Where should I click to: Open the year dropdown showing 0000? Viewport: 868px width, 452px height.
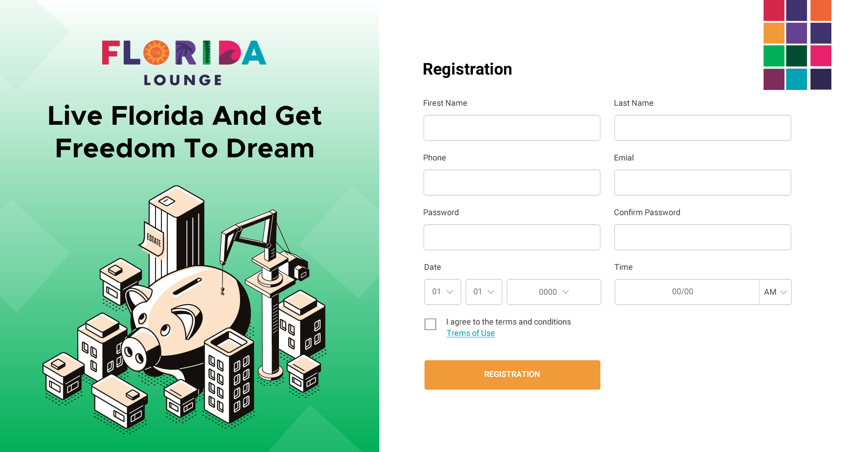(554, 292)
